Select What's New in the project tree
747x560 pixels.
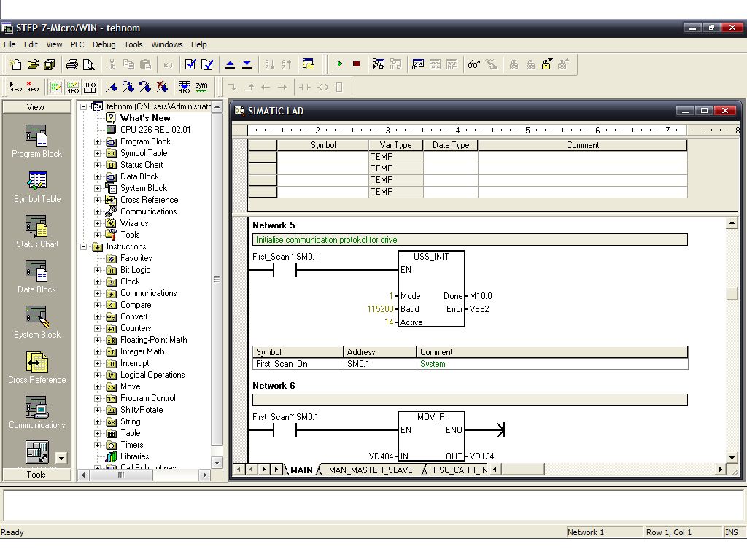145,118
